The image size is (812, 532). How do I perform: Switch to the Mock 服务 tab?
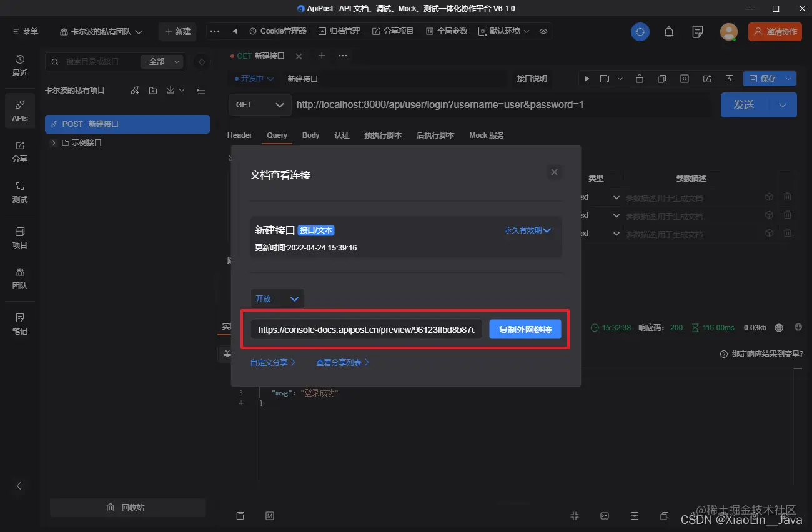coord(487,135)
